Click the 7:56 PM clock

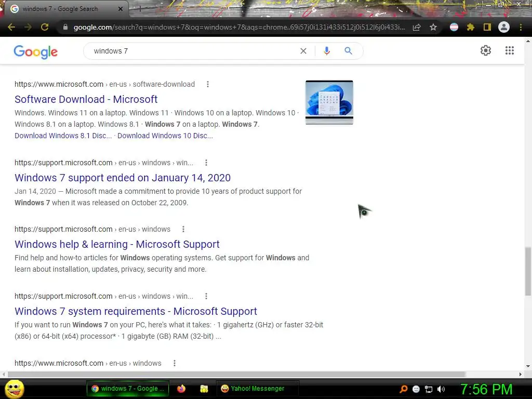486,389
